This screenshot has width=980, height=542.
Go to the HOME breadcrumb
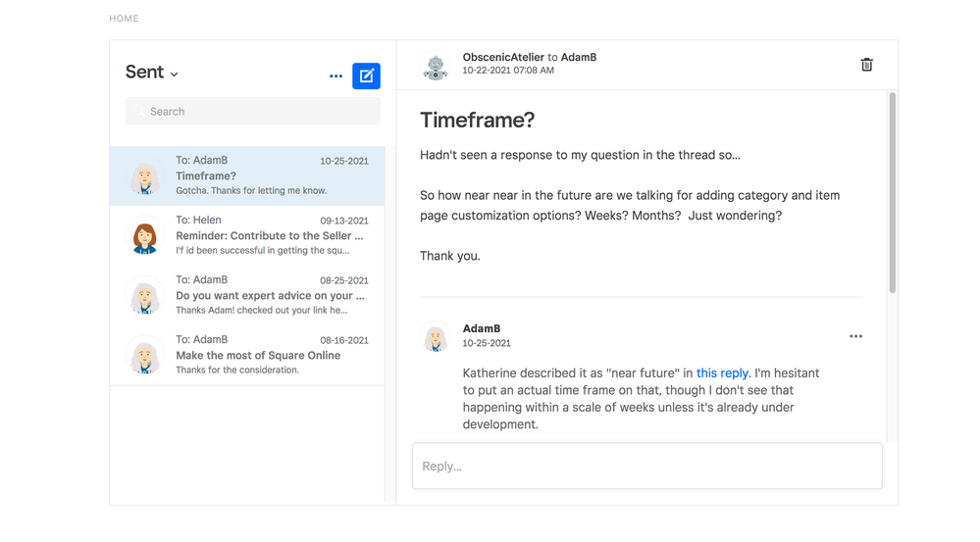[x=124, y=19]
